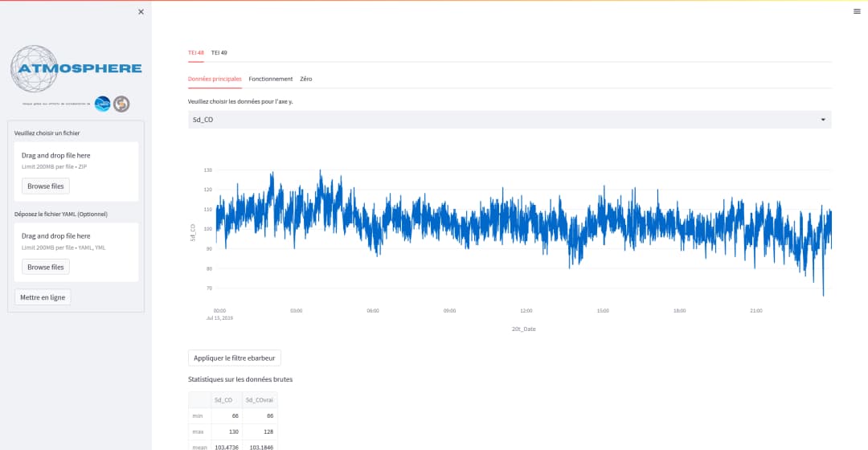Click the Mettre en ligne button
This screenshot has height=450, width=868.
pyautogui.click(x=43, y=297)
